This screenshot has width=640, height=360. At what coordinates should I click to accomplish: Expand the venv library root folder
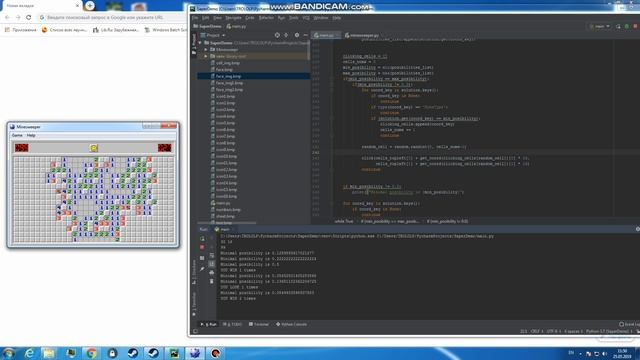click(x=206, y=56)
